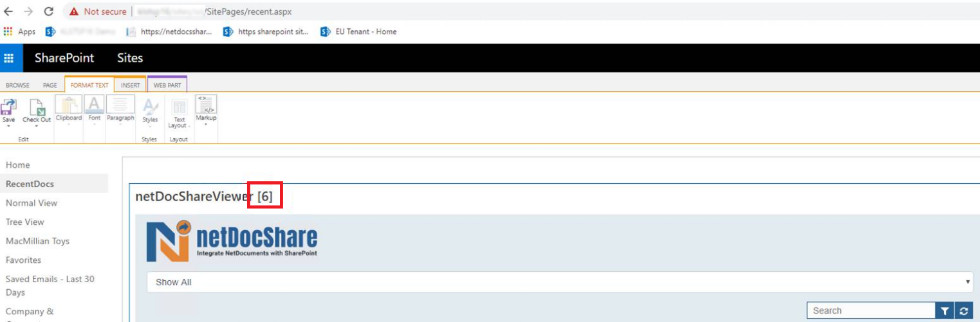Click the browser forward arrow
Image resolution: width=980 pixels, height=322 pixels.
pos(28,12)
